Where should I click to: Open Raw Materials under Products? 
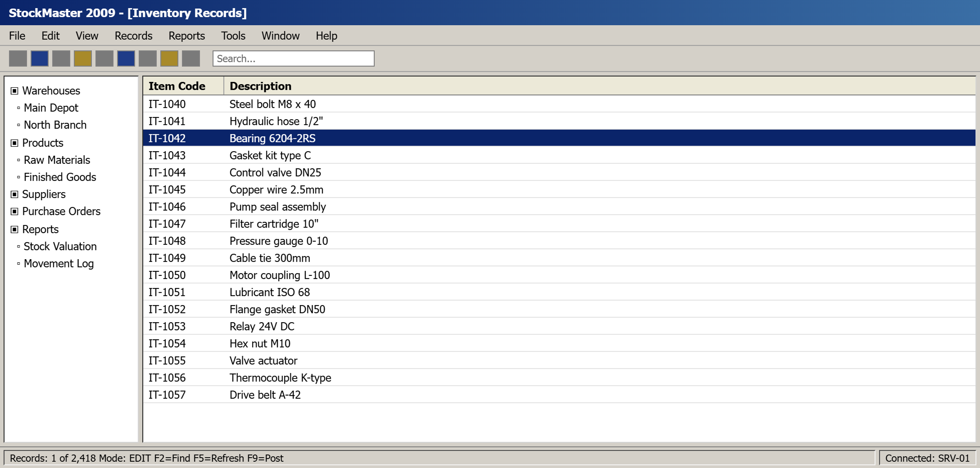click(x=57, y=160)
